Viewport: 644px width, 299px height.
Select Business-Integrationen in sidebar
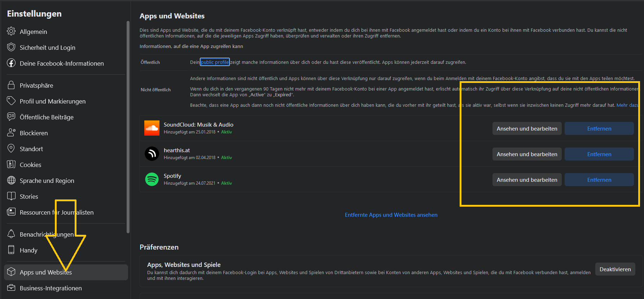[51, 288]
